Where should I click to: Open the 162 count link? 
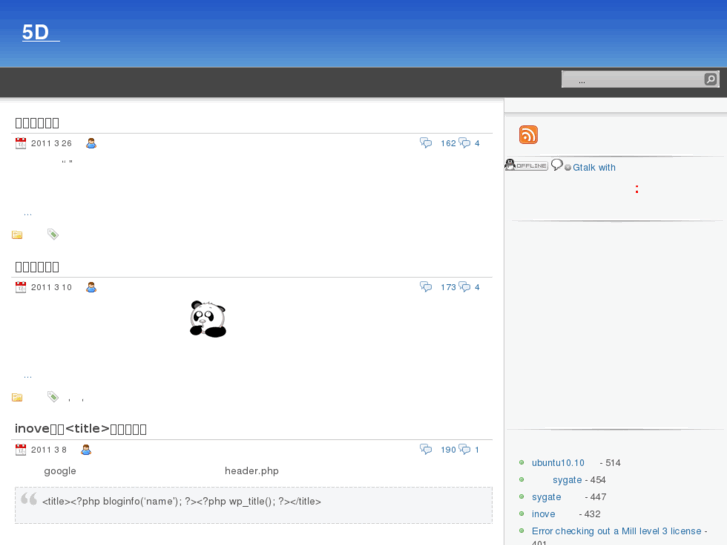[x=448, y=143]
